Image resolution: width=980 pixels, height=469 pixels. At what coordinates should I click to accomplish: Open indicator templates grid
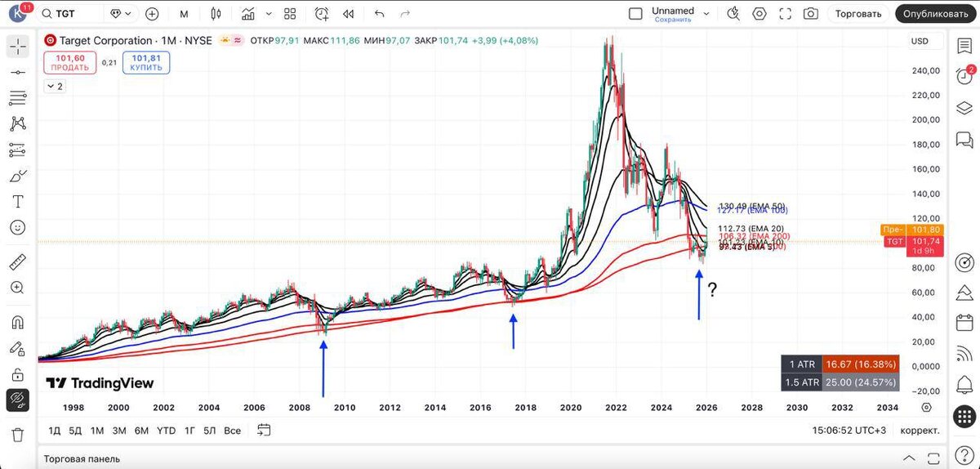pos(290,14)
